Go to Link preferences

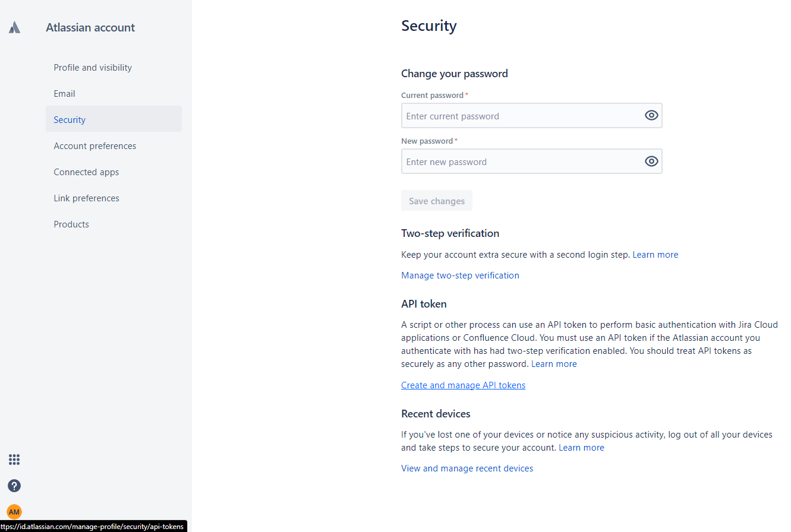(114, 198)
